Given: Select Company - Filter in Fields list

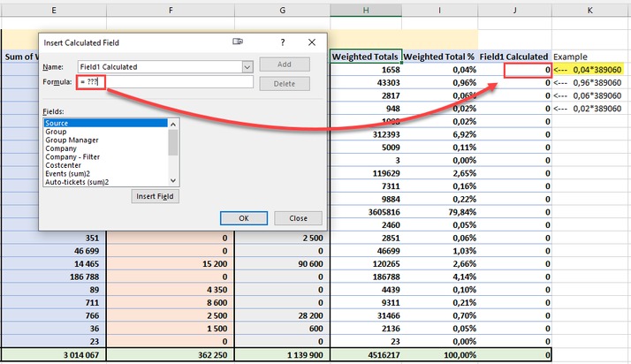Looking at the screenshot, I should tap(106, 157).
